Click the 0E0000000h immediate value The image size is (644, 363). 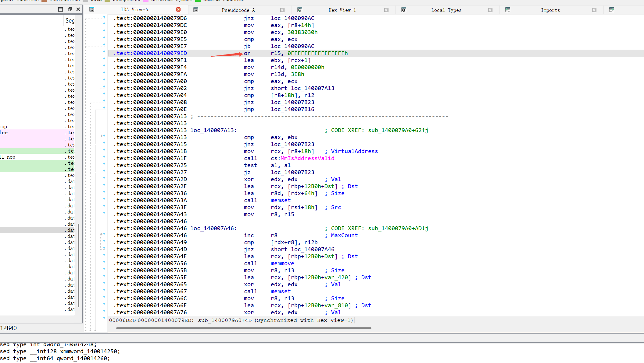coord(307,67)
